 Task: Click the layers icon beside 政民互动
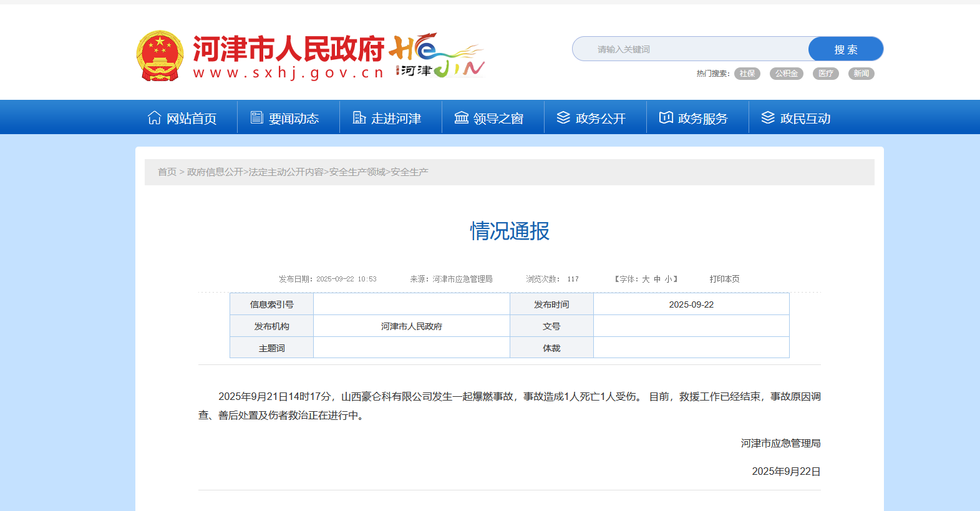tap(768, 118)
